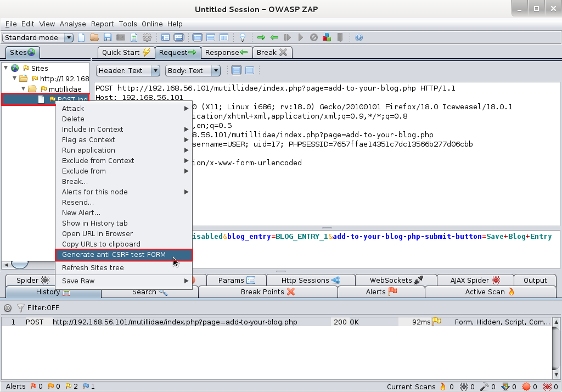Click the help question mark icon
This screenshot has height=392, width=562.
(359, 37)
